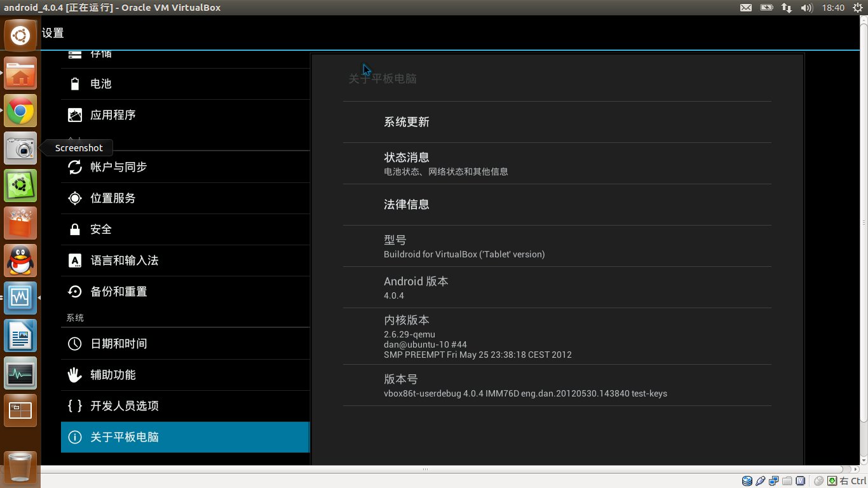Click the 型号 Buildroid for VirtualBox entry
This screenshot has height=488, width=868.
tap(557, 246)
